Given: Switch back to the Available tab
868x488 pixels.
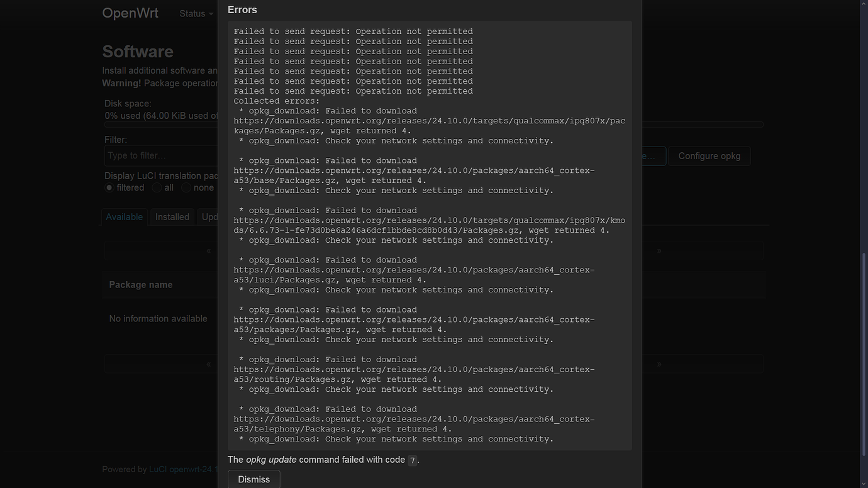Looking at the screenshot, I should pos(124,217).
